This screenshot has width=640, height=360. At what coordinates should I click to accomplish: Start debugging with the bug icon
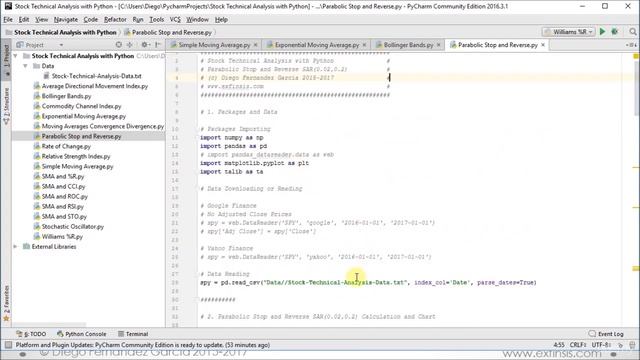click(x=615, y=31)
